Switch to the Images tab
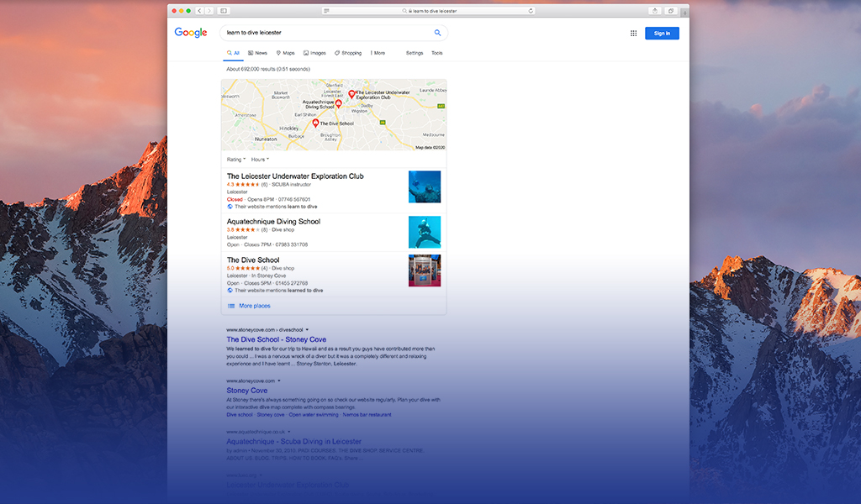 coord(314,53)
